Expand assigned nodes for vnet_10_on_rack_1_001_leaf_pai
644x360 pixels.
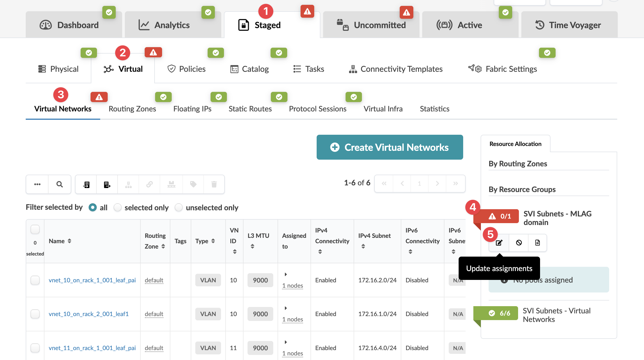[x=286, y=274]
